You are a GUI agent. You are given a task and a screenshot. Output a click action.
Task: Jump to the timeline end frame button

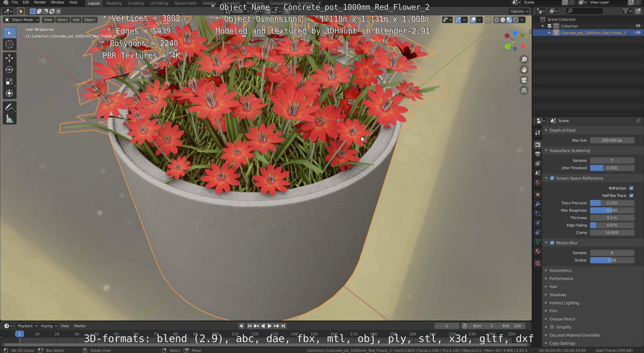click(283, 326)
